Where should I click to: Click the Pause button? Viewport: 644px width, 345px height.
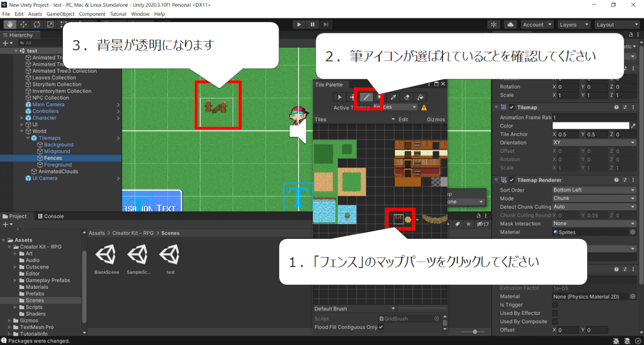point(312,24)
